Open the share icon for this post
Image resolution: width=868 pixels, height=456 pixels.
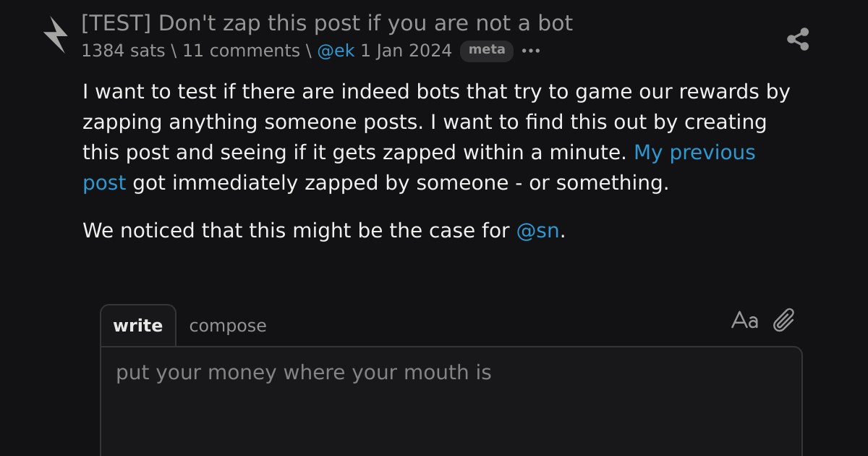[798, 39]
